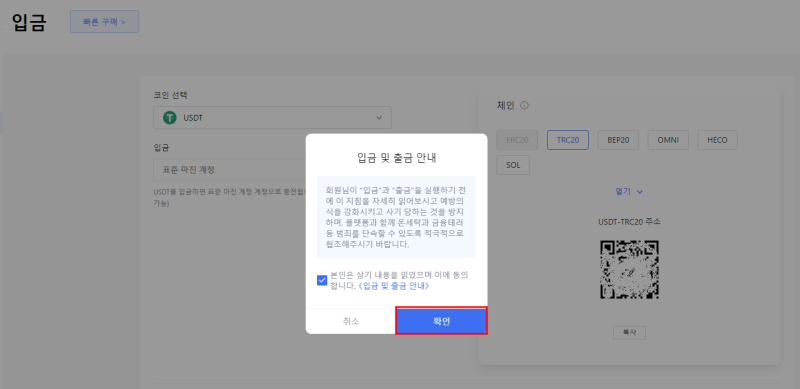This screenshot has height=389, width=800.
Task: Click the 코인 선택 label
Action: [x=170, y=95]
